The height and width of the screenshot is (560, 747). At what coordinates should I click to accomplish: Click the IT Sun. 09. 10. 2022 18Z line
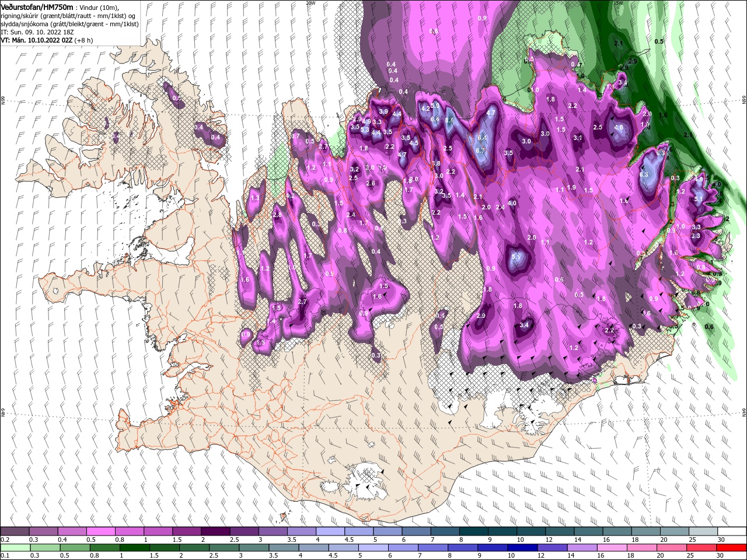[x=37, y=32]
